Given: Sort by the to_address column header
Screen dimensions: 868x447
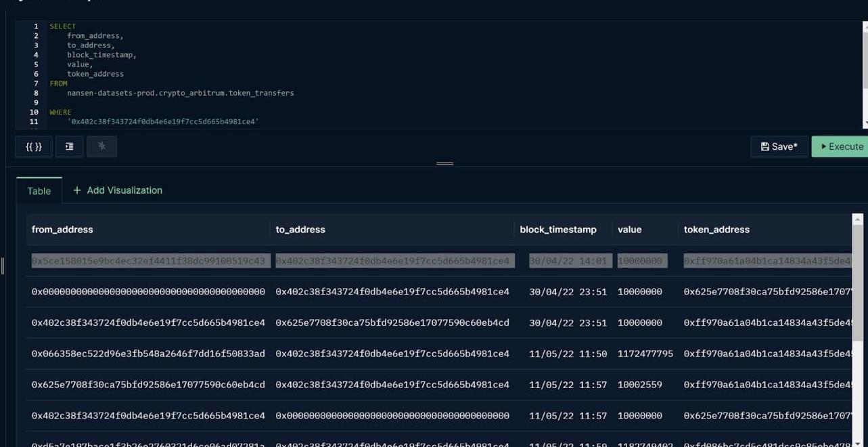Looking at the screenshot, I should (x=300, y=230).
